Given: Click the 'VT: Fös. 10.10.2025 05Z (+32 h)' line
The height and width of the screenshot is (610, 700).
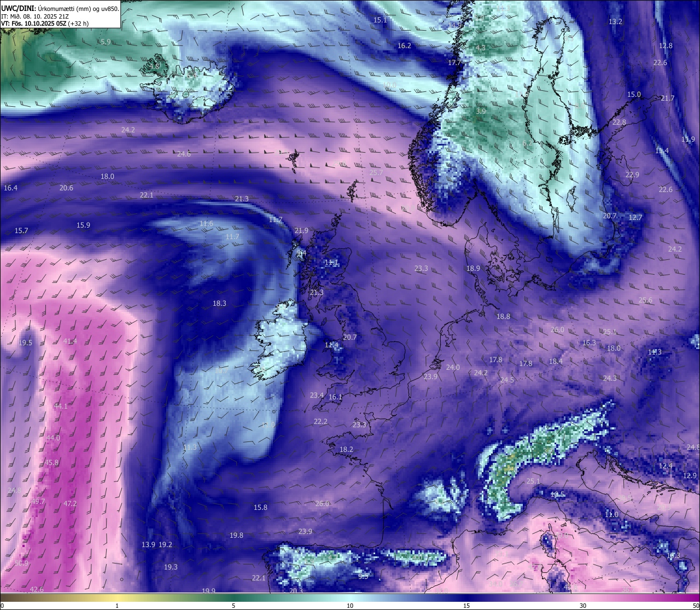Looking at the screenshot, I should click(45, 24).
